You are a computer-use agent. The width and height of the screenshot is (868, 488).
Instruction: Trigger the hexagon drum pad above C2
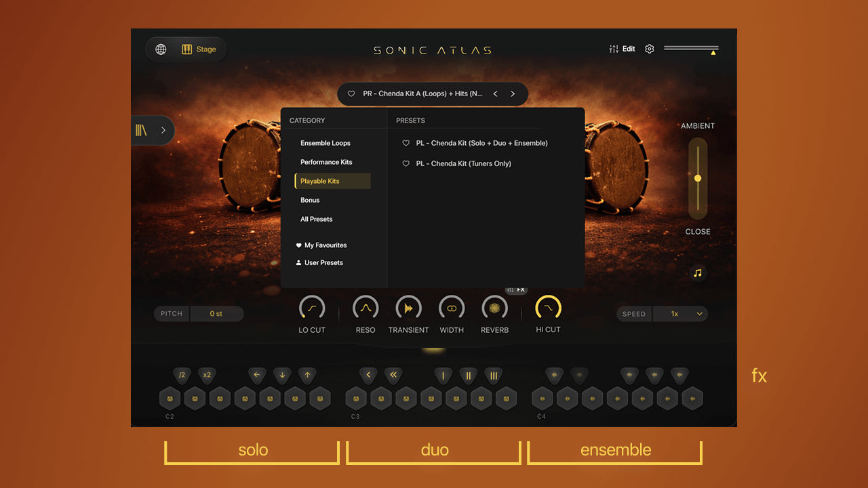170,399
